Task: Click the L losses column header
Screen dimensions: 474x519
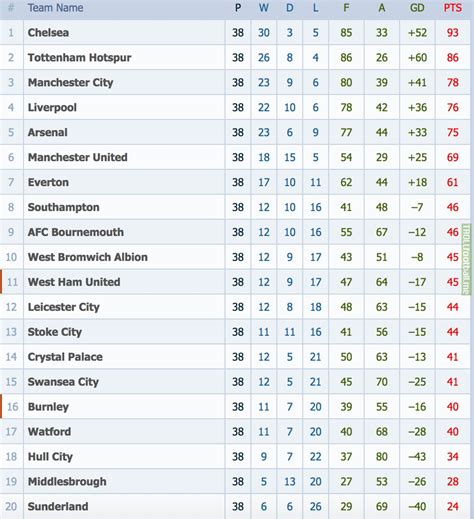Action: pyautogui.click(x=315, y=8)
